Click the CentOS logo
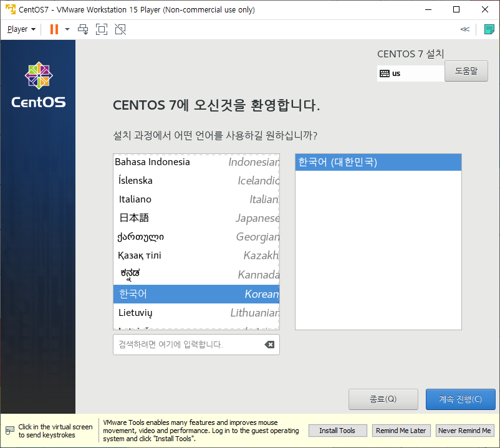The image size is (500, 448). pos(39,85)
